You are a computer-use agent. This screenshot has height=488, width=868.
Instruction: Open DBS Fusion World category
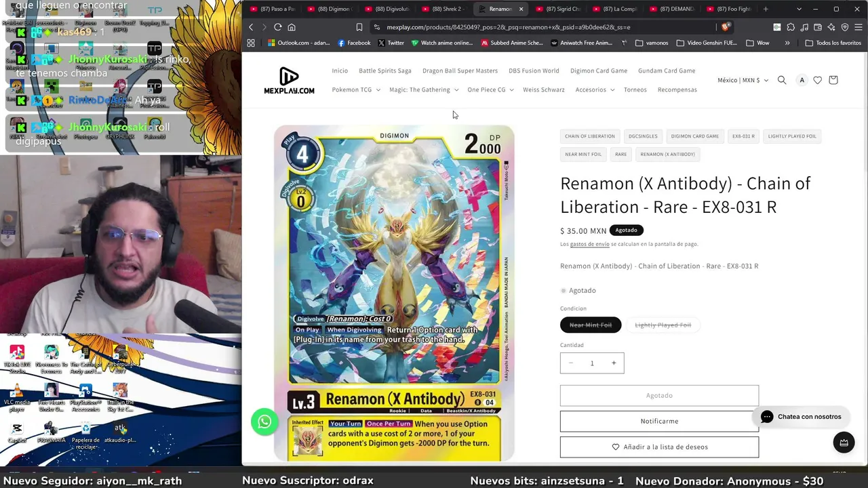pos(534,70)
